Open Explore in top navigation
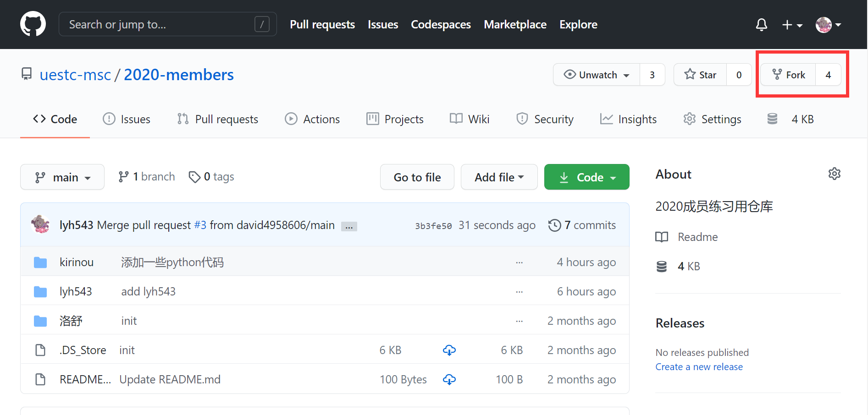Screen dimensions: 868x415 (578, 24)
